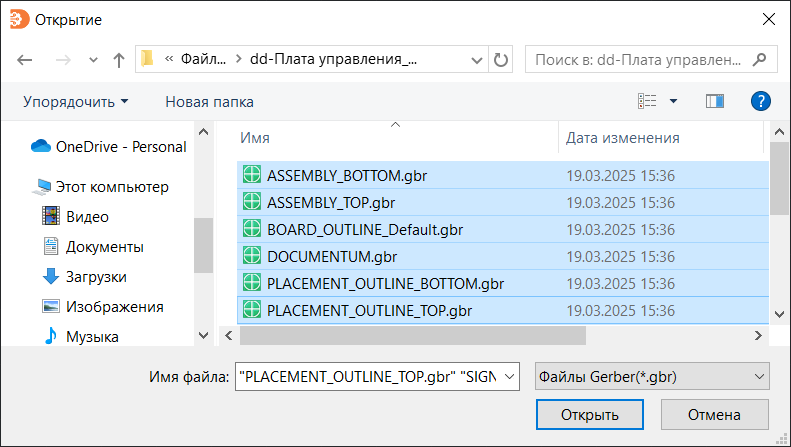Click the Up one folder arrow
Viewport: 791px width, 447px height.
click(x=119, y=60)
